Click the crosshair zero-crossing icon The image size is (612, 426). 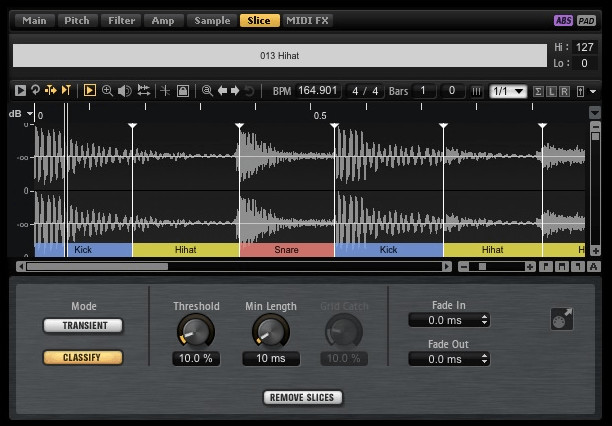(x=165, y=91)
